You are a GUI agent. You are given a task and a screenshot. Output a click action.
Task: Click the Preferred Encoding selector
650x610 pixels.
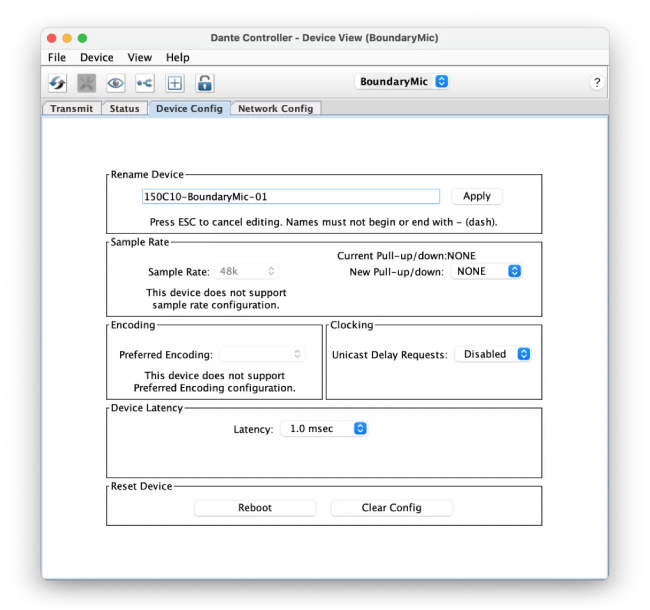261,354
